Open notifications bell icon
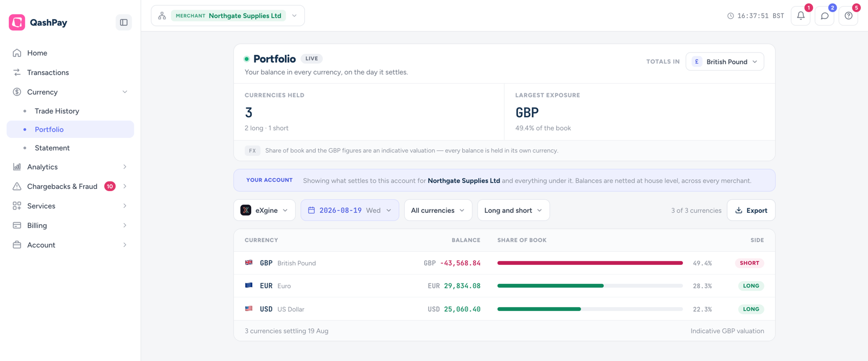Image resolution: width=868 pixels, height=361 pixels. [801, 16]
